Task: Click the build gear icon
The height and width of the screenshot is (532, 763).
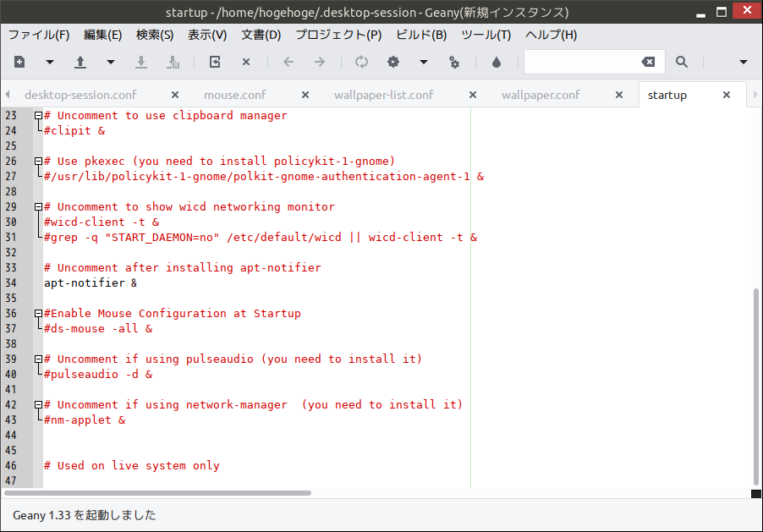Action: pos(393,62)
